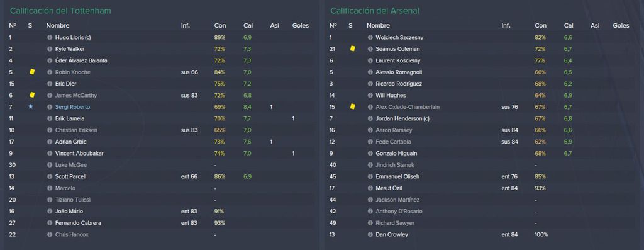Click the info icon beside Wojciech Szczesny
644x250 pixels.
(x=370, y=37)
